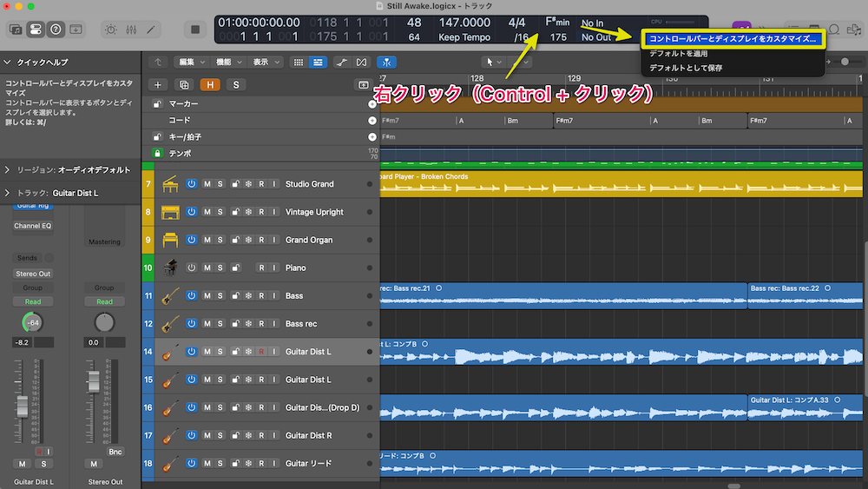Click the Quick Help question mark icon
The width and height of the screenshot is (868, 489).
56,29
